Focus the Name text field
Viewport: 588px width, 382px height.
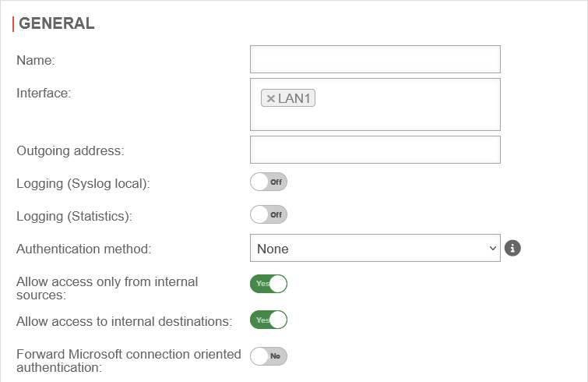pyautogui.click(x=375, y=59)
